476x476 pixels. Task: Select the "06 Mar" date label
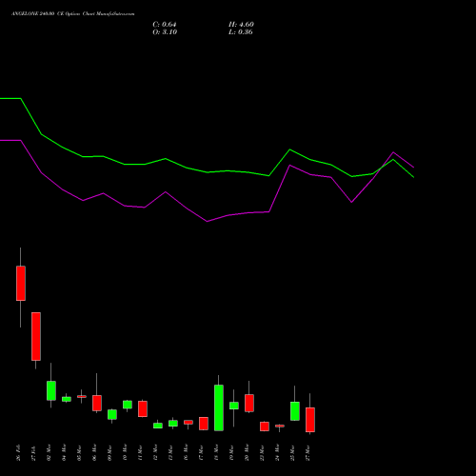tap(94, 452)
